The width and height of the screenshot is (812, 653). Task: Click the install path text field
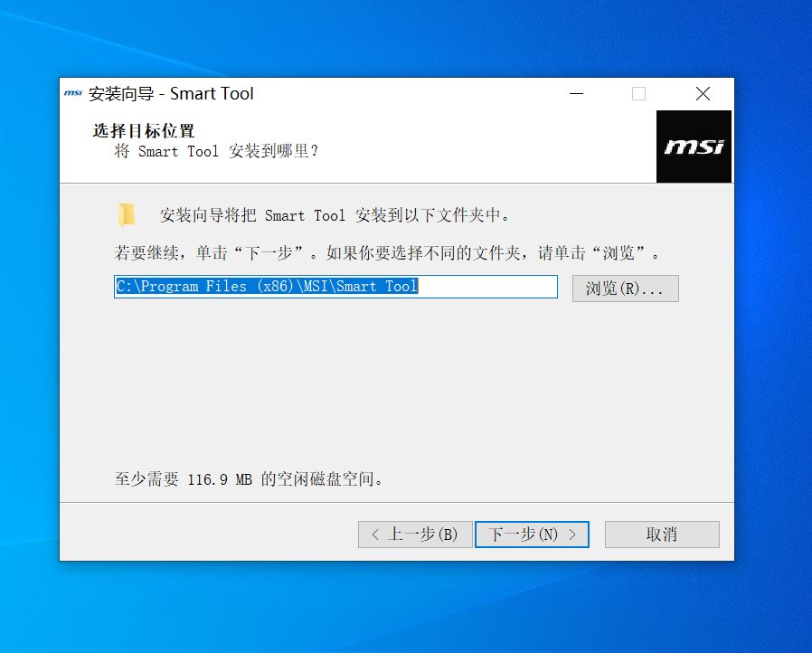[x=335, y=287]
